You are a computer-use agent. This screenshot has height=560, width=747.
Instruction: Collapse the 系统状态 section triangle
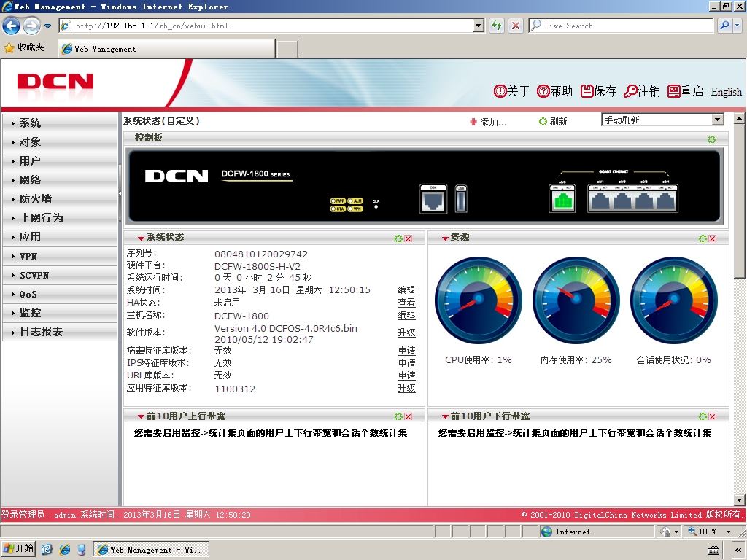point(141,238)
